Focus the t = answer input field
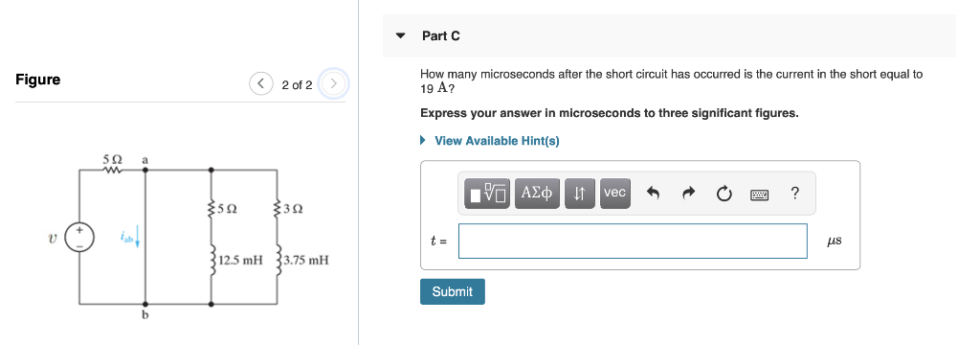This screenshot has width=980, height=345. tap(633, 241)
